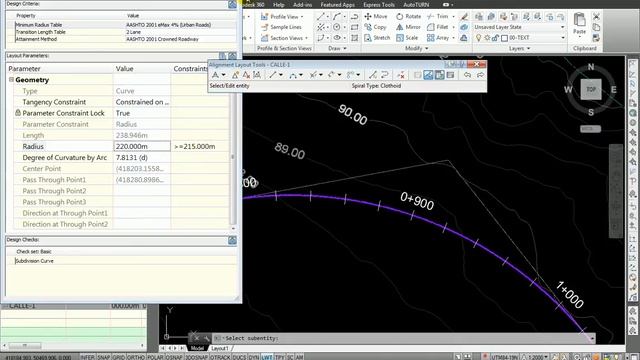The width and height of the screenshot is (640, 360).
Task: Toggle LWT lineweight display in status bar
Action: pyautogui.click(x=267, y=357)
